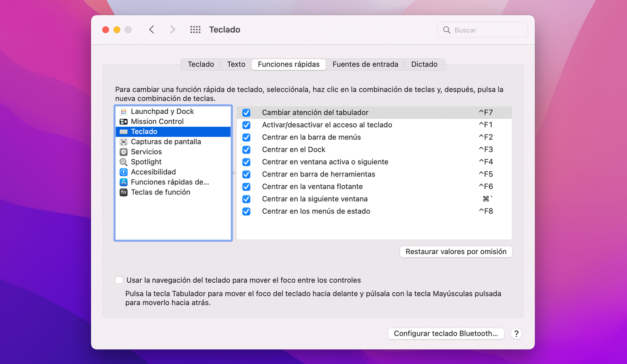Select Mission Control category
The height and width of the screenshot is (364, 627).
click(x=173, y=122)
